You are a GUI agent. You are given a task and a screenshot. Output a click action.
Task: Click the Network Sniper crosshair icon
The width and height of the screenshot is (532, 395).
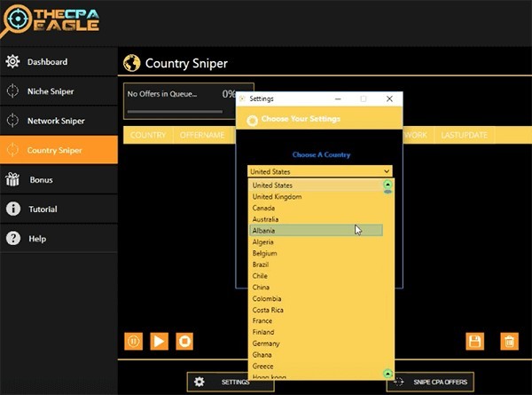12,121
